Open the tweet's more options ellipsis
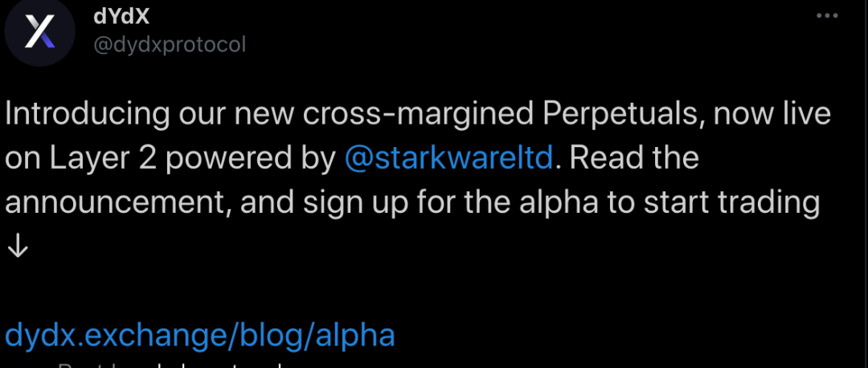868x368 pixels. click(828, 16)
